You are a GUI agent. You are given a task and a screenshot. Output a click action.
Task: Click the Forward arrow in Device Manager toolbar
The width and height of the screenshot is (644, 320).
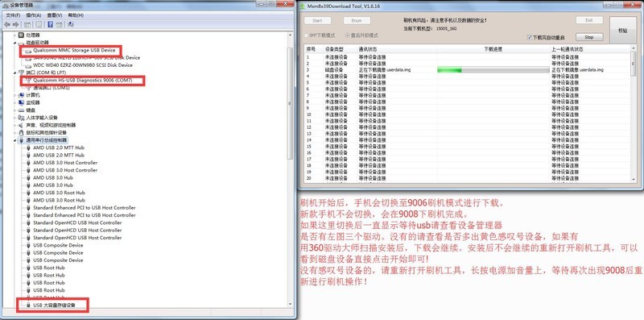click(x=16, y=25)
